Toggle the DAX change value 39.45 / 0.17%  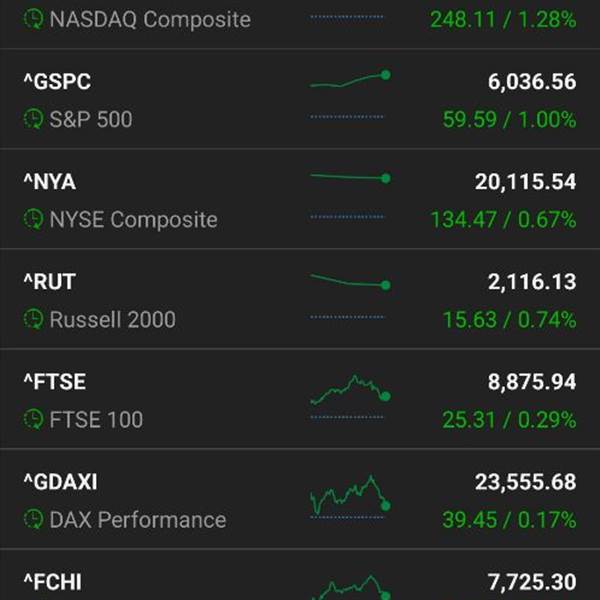coord(509,520)
